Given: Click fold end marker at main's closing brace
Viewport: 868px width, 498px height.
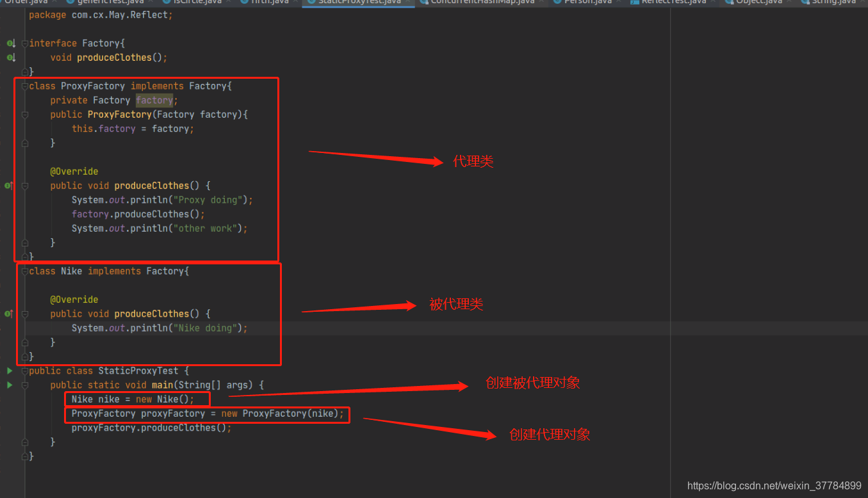Looking at the screenshot, I should (x=25, y=442).
